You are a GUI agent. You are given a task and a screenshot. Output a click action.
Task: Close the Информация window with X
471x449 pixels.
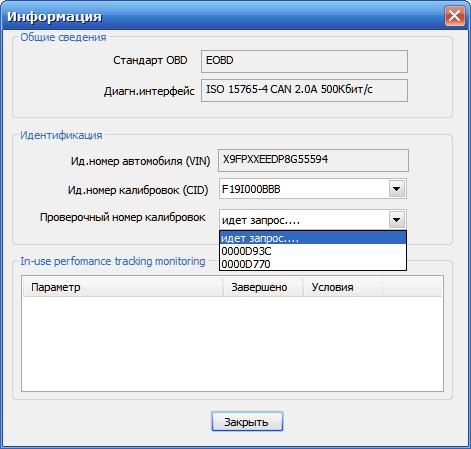coord(454,16)
